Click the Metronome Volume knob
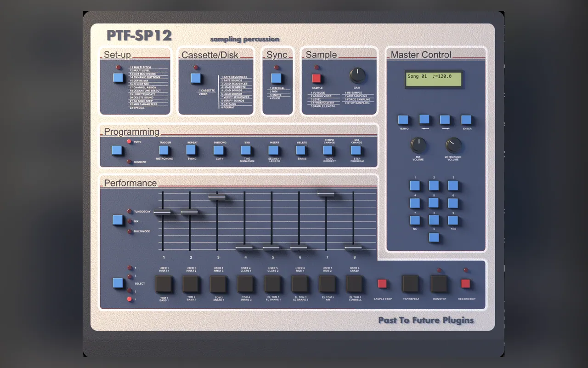 453,145
